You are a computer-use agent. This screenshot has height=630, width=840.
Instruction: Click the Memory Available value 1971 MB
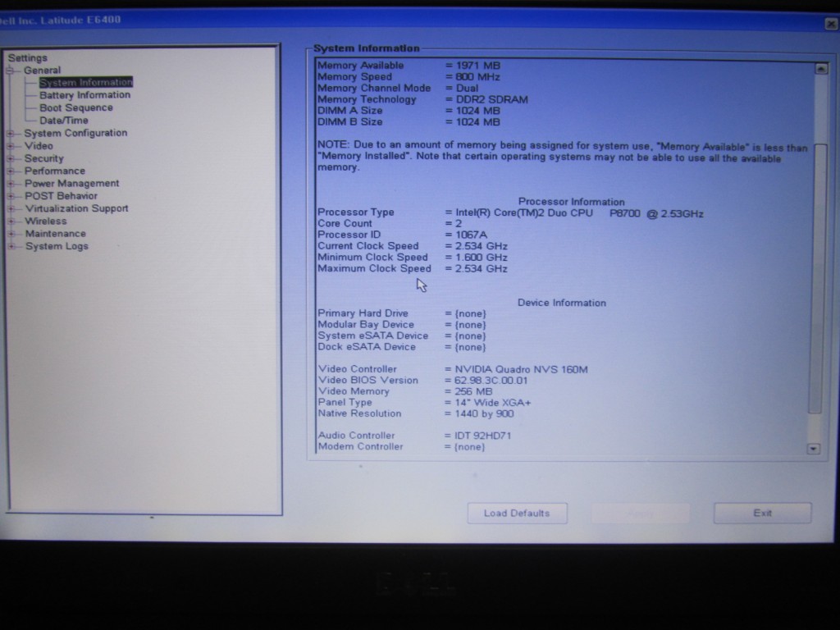(478, 66)
